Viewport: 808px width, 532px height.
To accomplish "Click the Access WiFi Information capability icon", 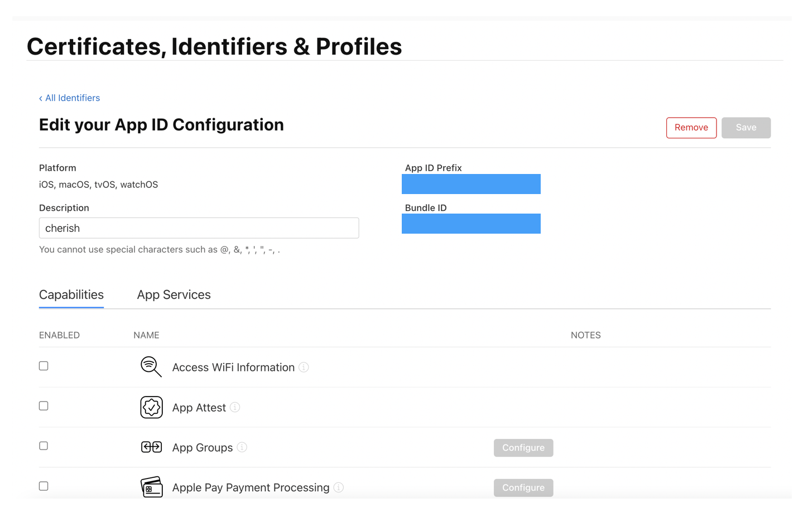I will tap(151, 367).
